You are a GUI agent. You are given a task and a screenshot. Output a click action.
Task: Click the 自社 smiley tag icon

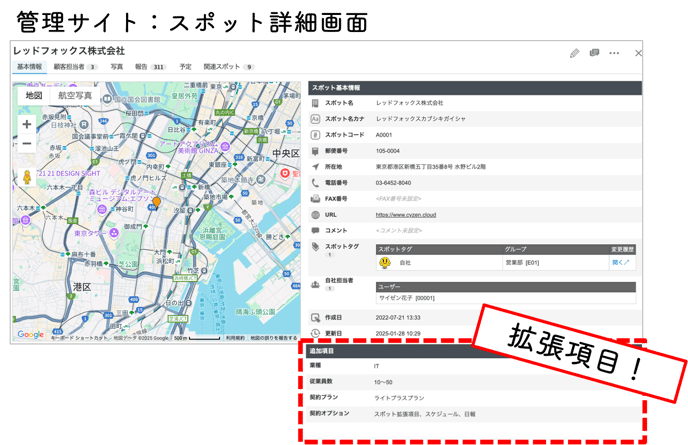tap(385, 262)
